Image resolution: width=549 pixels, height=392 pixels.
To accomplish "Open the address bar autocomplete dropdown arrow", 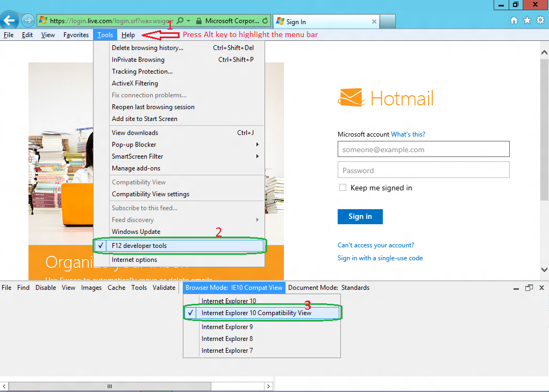I will tap(188, 20).
